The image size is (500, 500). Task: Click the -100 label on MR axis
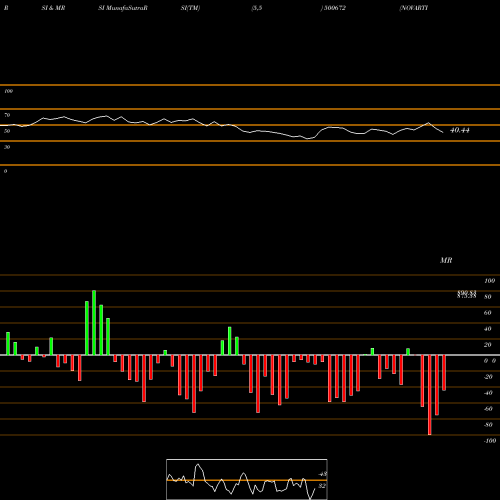point(490,441)
